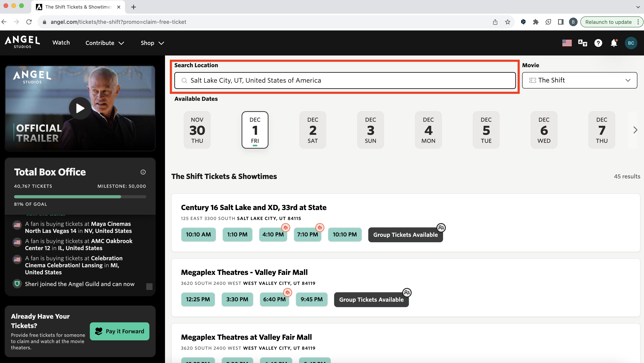Viewport: 644px width, 363px height.
Task: Choose 10:10 AM showtime at Century 16
Action: (198, 235)
